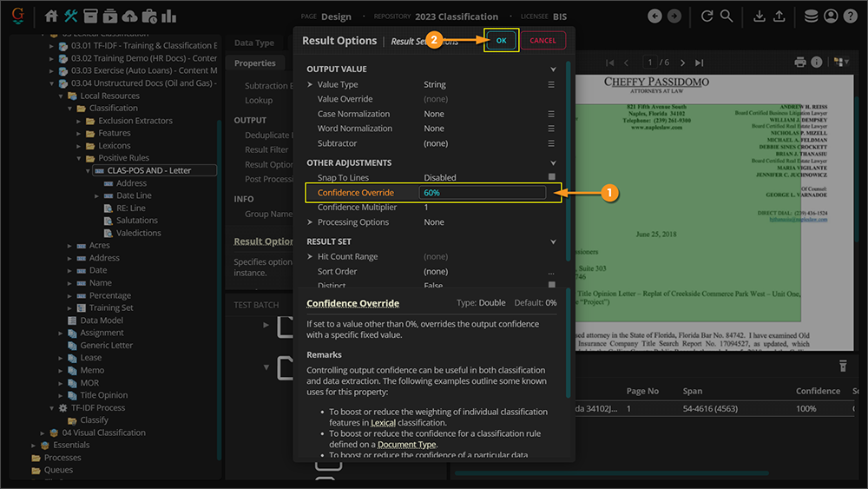The height and width of the screenshot is (489, 868).
Task: Open the bar chart statistics icon
Action: 168,16
